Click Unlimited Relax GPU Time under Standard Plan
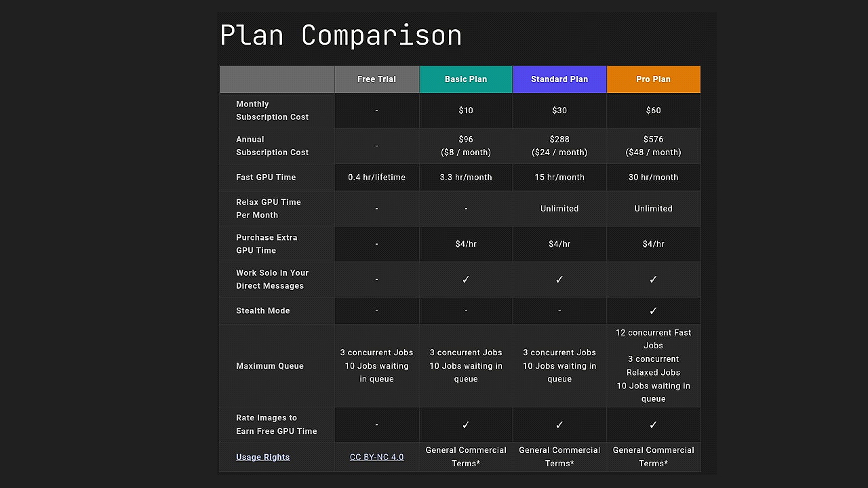The width and height of the screenshot is (868, 488). [x=559, y=208]
